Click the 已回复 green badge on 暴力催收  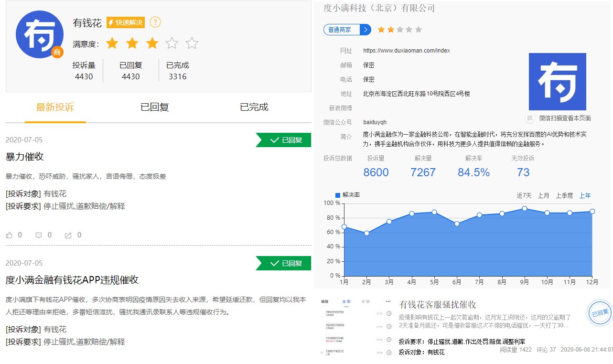pos(283,140)
